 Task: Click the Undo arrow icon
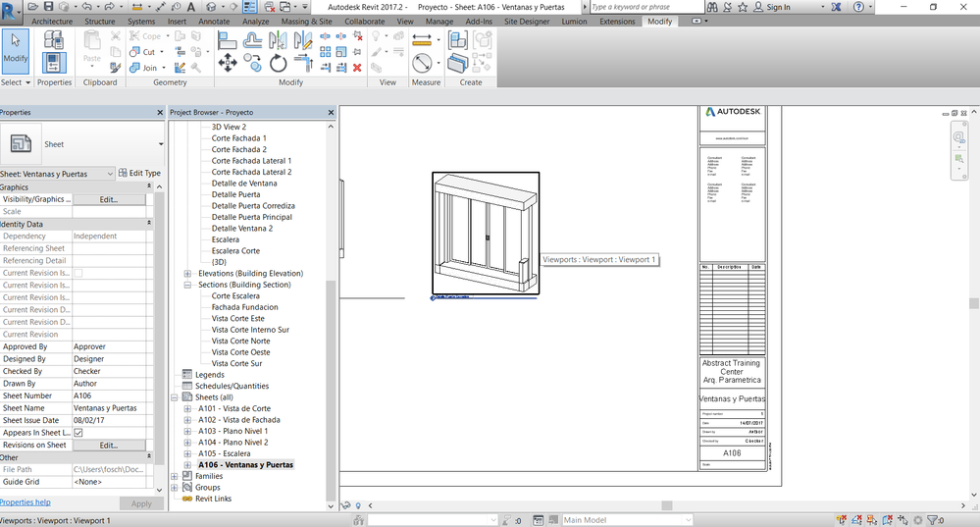point(87,7)
